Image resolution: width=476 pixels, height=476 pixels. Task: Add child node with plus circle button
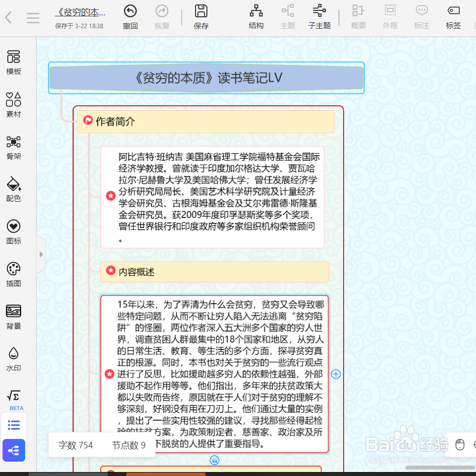click(x=336, y=374)
